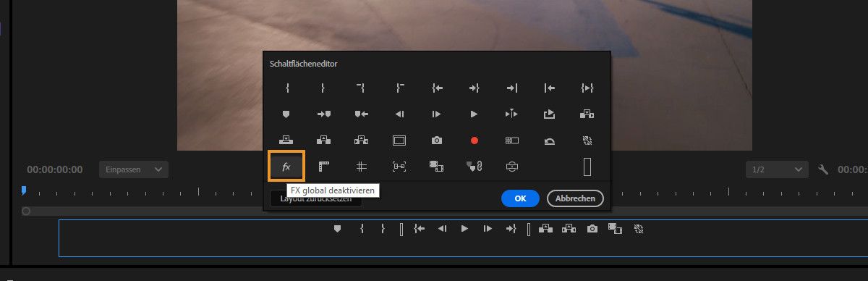
Task: Click Layout zurücksetzen button
Action: (315, 199)
